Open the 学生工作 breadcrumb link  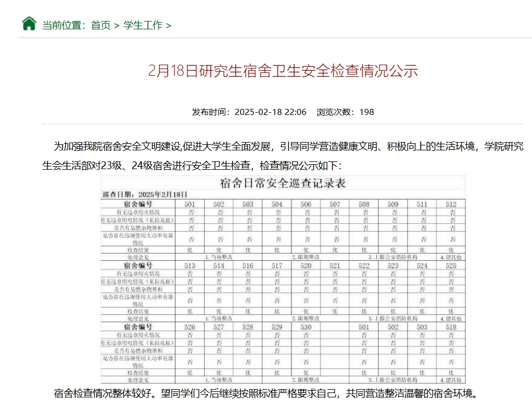[143, 25]
